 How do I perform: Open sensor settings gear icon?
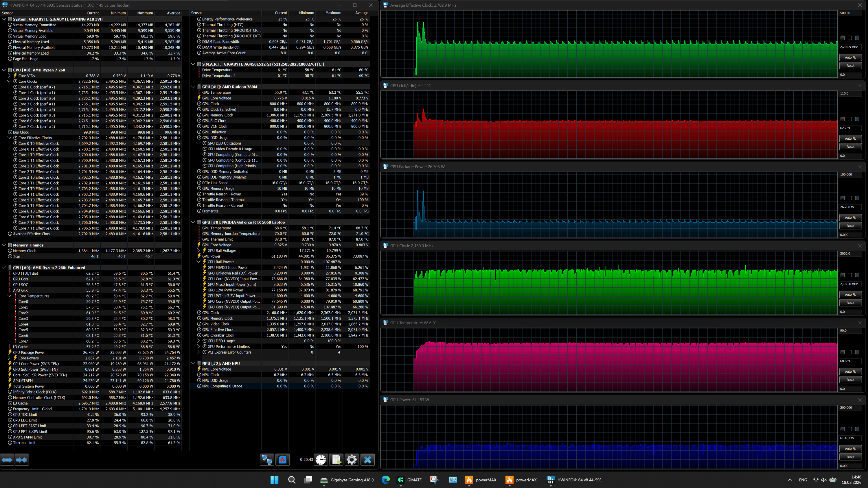(352, 460)
